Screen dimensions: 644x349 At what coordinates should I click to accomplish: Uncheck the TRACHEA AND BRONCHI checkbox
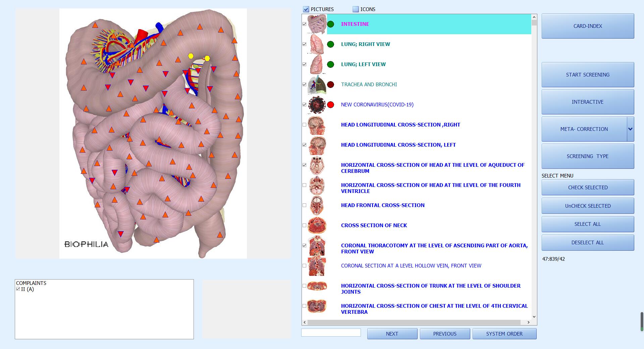(304, 85)
